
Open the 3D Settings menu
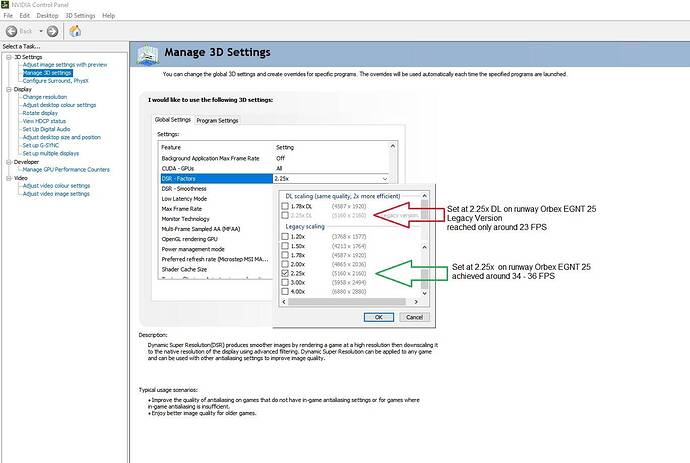[81, 16]
